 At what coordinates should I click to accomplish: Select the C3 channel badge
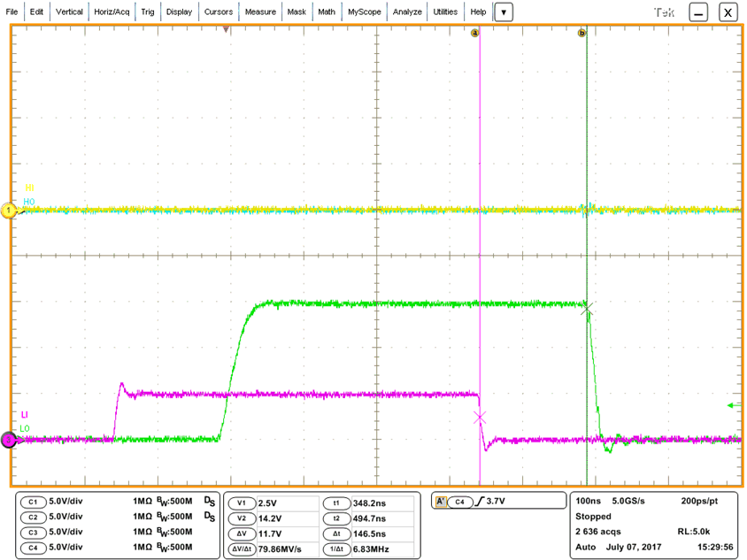33,533
